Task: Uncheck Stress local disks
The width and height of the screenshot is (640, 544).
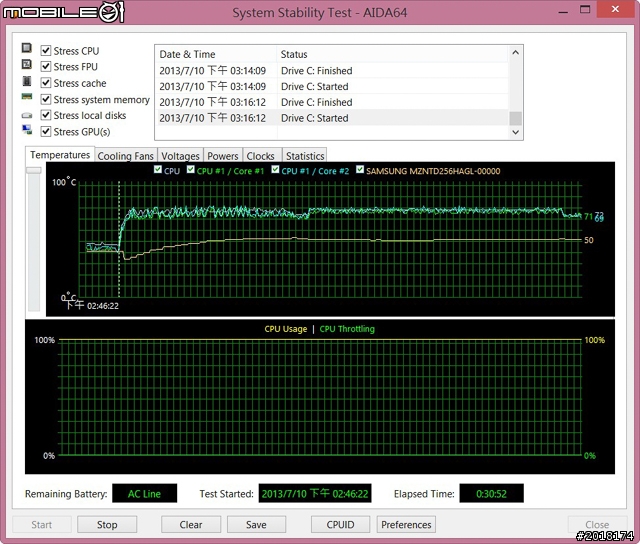Action: [46, 115]
